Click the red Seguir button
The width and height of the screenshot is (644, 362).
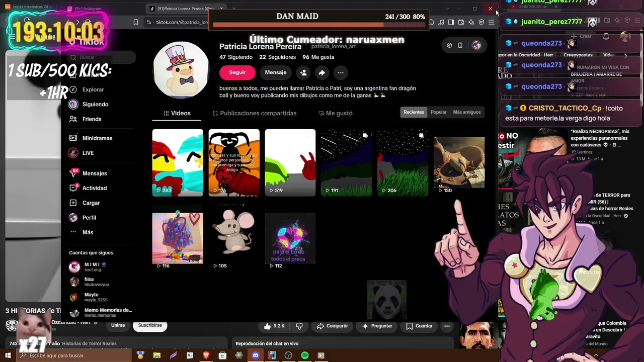pyautogui.click(x=237, y=72)
